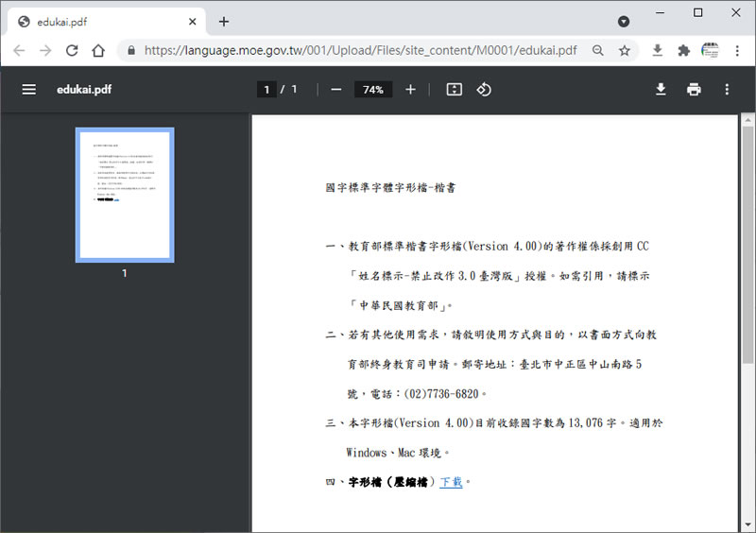
Task: Bookmark this page with the star
Action: 625,51
